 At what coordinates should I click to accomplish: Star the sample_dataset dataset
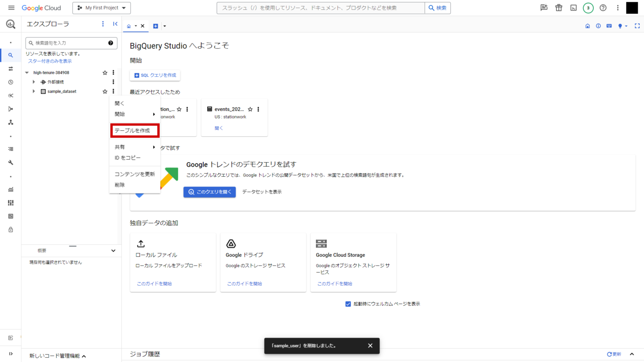[105, 91]
